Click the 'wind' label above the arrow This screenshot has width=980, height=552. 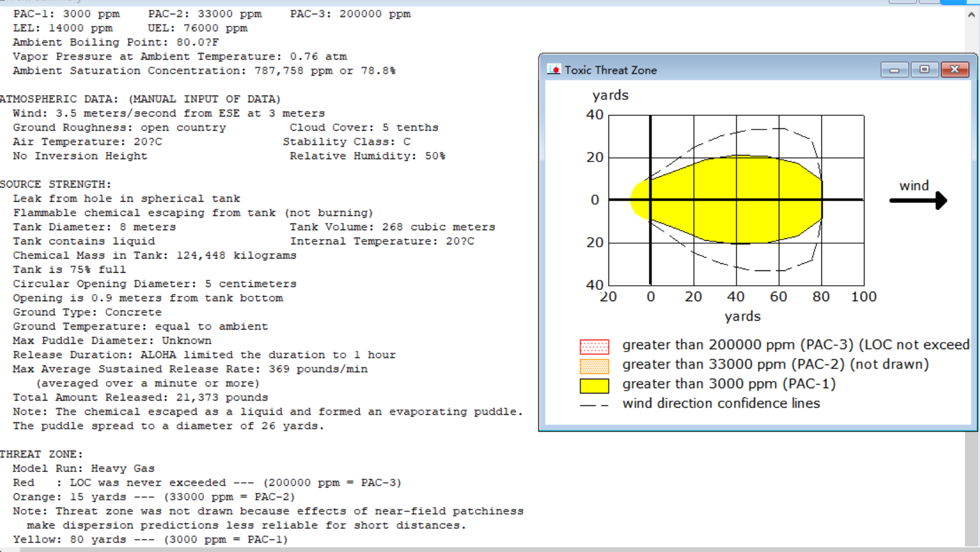point(914,186)
